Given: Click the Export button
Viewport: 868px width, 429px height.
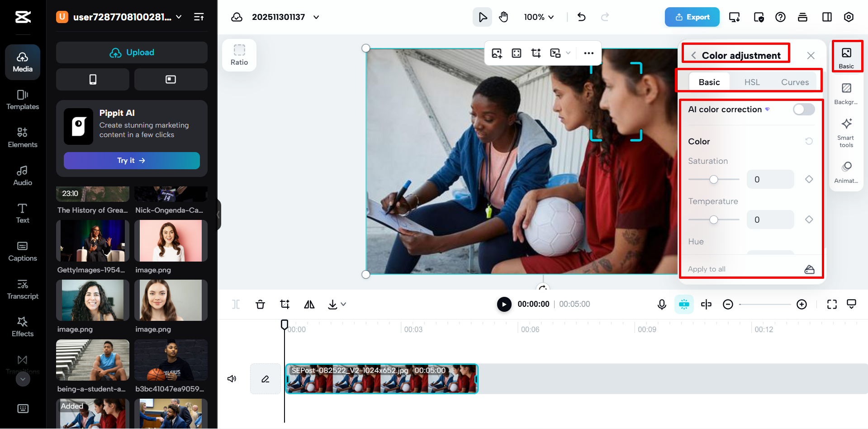Looking at the screenshot, I should (692, 17).
